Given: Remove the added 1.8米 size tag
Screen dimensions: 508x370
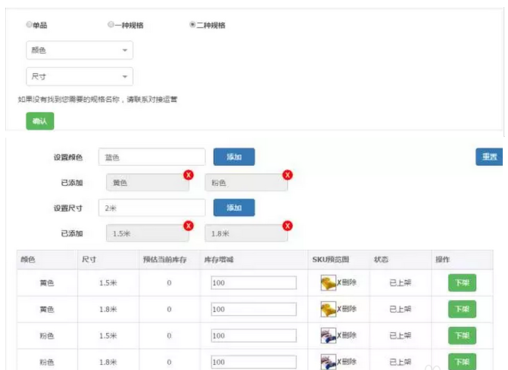Looking at the screenshot, I should (x=287, y=226).
